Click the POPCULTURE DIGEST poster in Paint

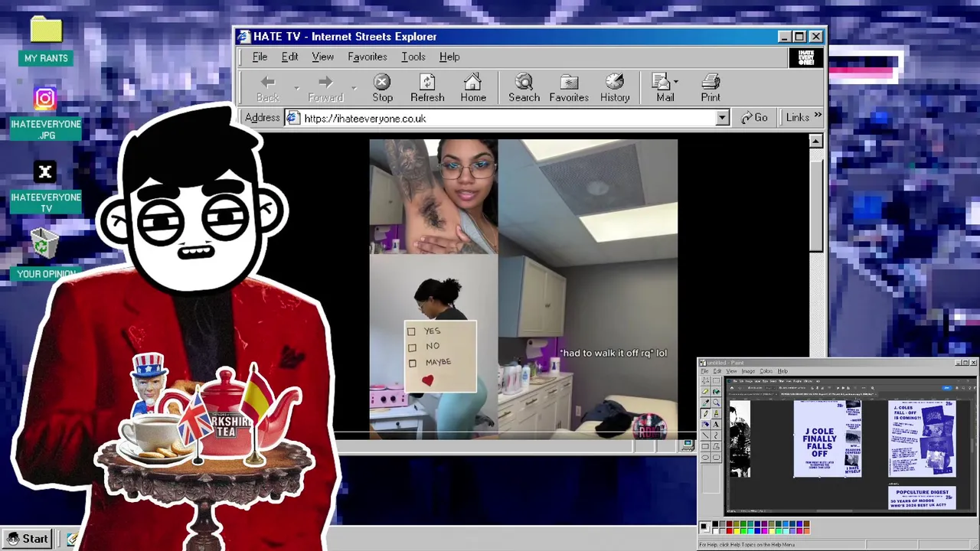tap(922, 497)
